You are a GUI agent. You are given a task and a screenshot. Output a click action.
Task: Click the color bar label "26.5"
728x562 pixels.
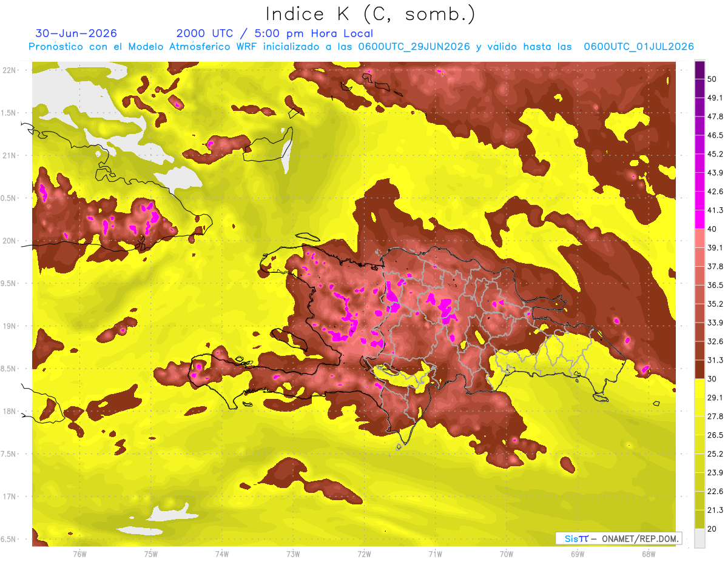coord(715,435)
